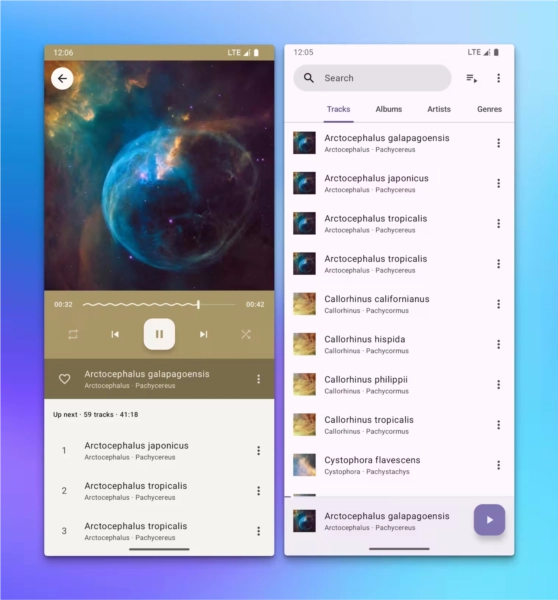Open options for now playing track
The height and width of the screenshot is (600, 558).
pyautogui.click(x=258, y=379)
